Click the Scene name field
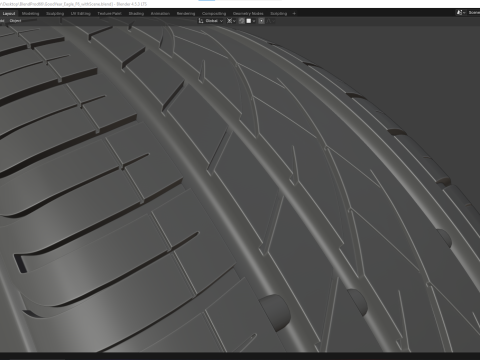 pos(474,13)
